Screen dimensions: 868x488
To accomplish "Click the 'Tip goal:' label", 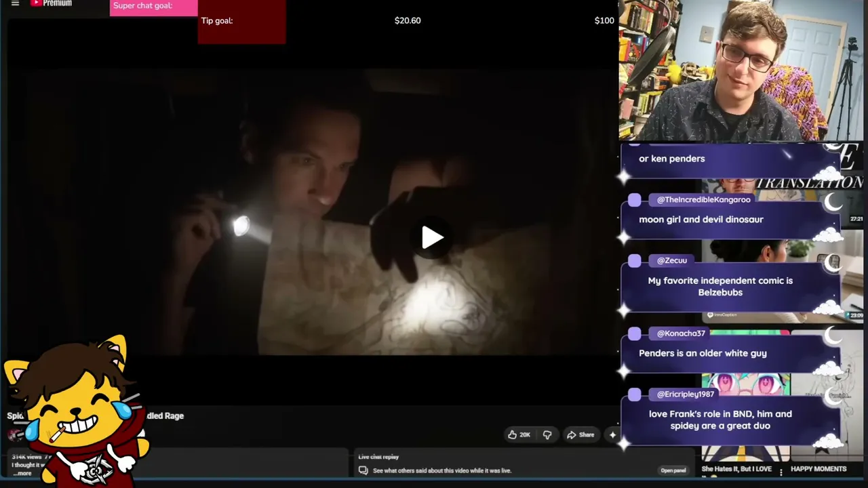I will pyautogui.click(x=217, y=20).
